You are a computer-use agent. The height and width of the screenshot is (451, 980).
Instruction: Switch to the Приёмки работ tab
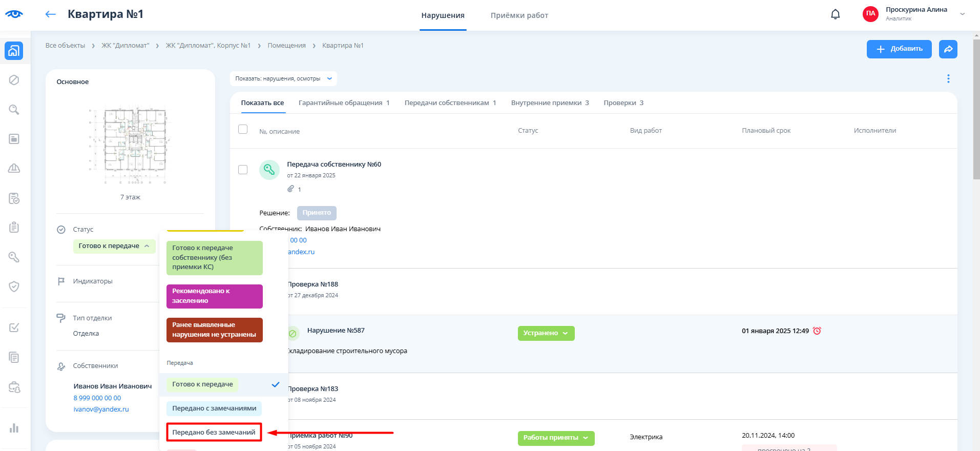point(519,15)
